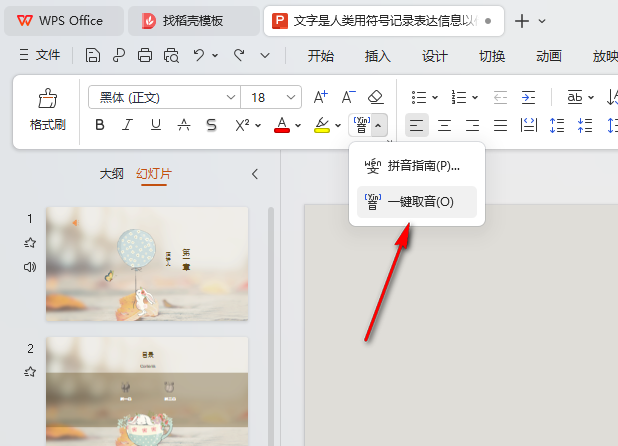Save the presentation with the disk icon
The width and height of the screenshot is (618, 446).
[93, 55]
